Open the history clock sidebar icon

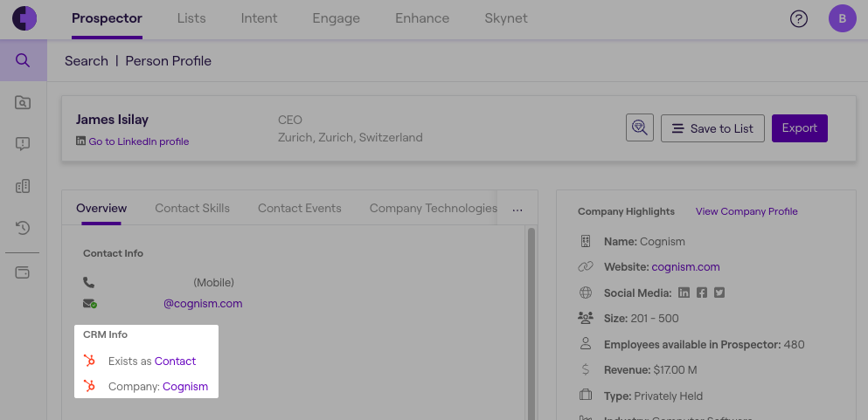pos(23,228)
